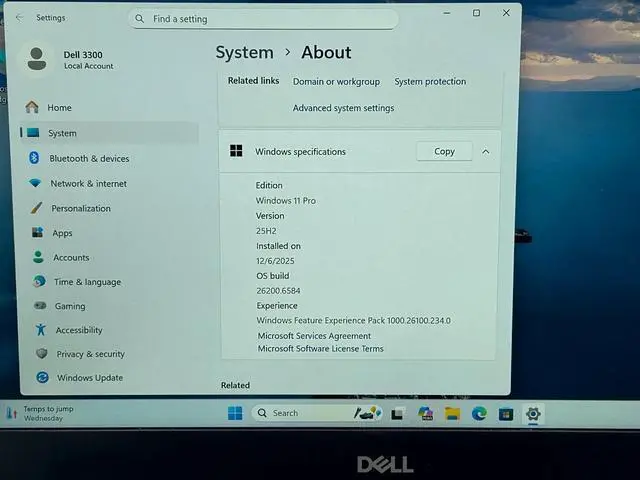Select the Gaming settings section
This screenshot has height=480, width=640.
[x=69, y=306]
